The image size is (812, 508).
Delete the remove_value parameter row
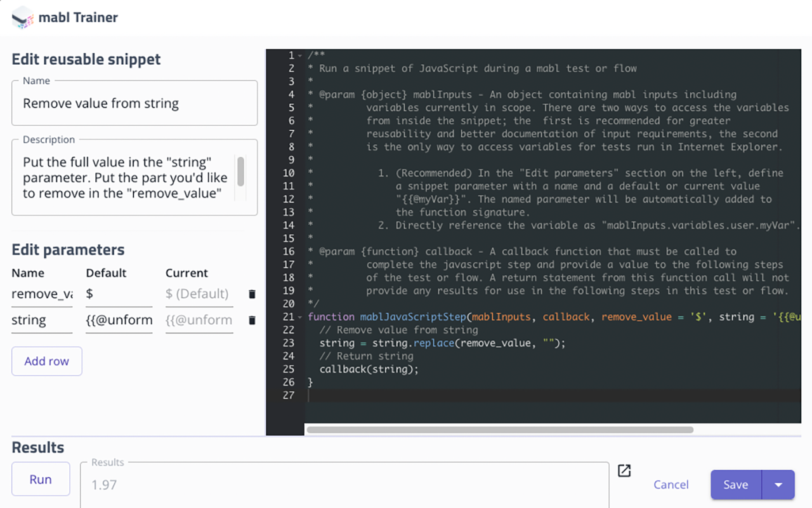tap(252, 294)
